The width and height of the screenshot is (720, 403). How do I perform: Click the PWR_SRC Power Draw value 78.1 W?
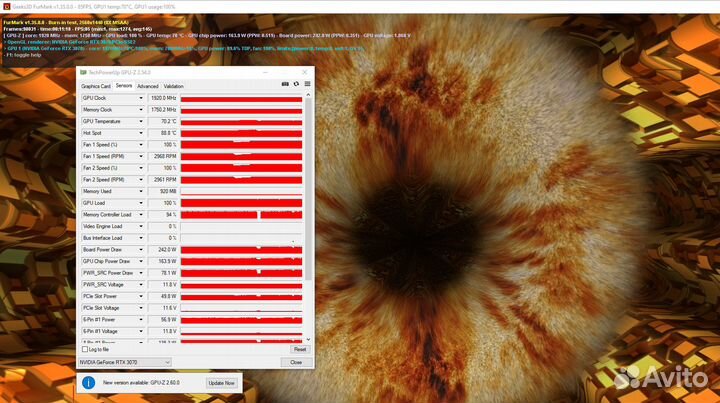[x=163, y=273]
